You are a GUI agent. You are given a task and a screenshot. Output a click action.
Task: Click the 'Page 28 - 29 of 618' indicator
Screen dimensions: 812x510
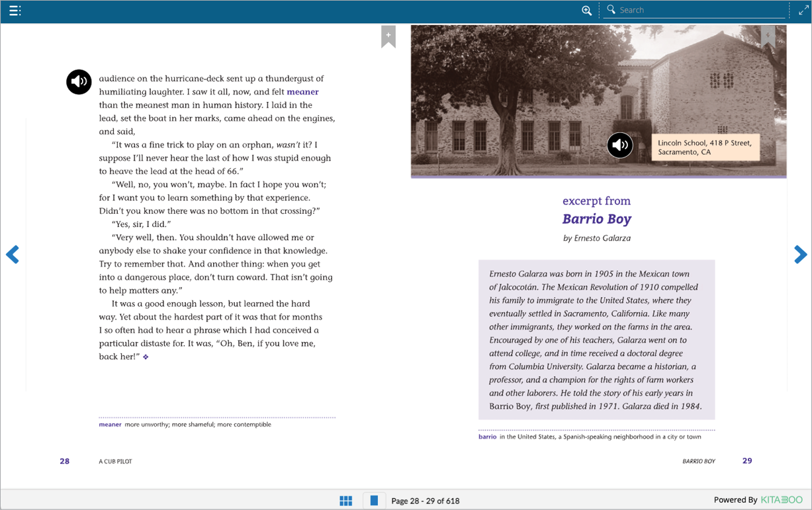[x=426, y=501]
